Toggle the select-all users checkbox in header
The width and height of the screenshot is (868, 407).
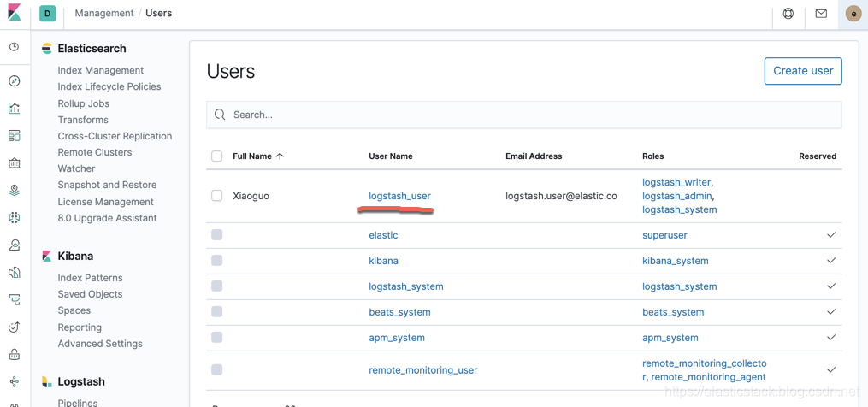217,156
